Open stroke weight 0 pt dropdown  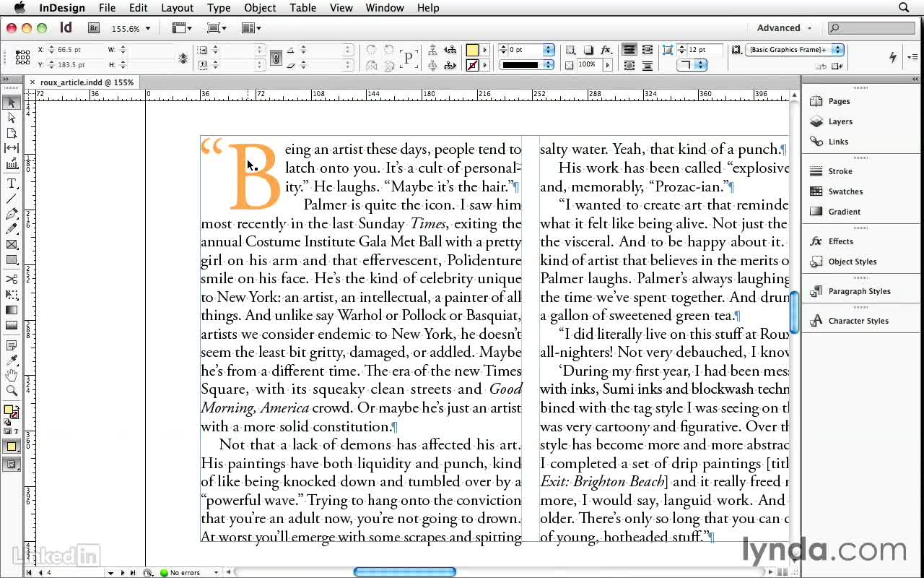pyautogui.click(x=549, y=50)
